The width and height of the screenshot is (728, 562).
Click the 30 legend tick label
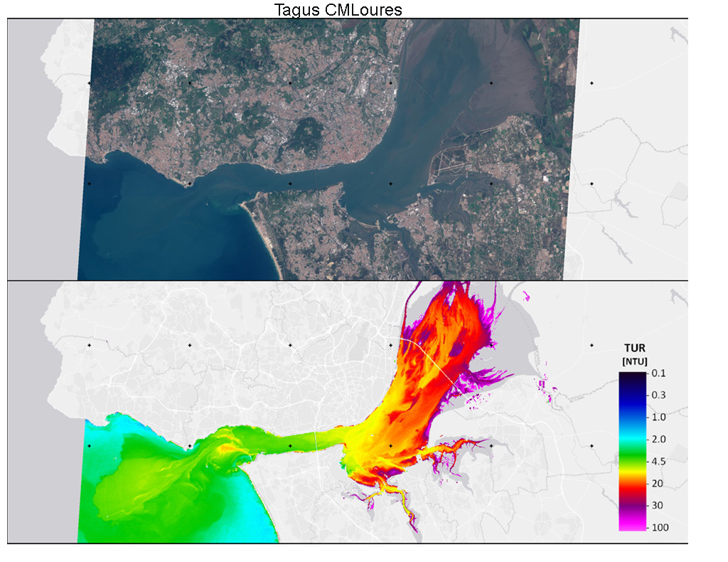click(x=657, y=505)
